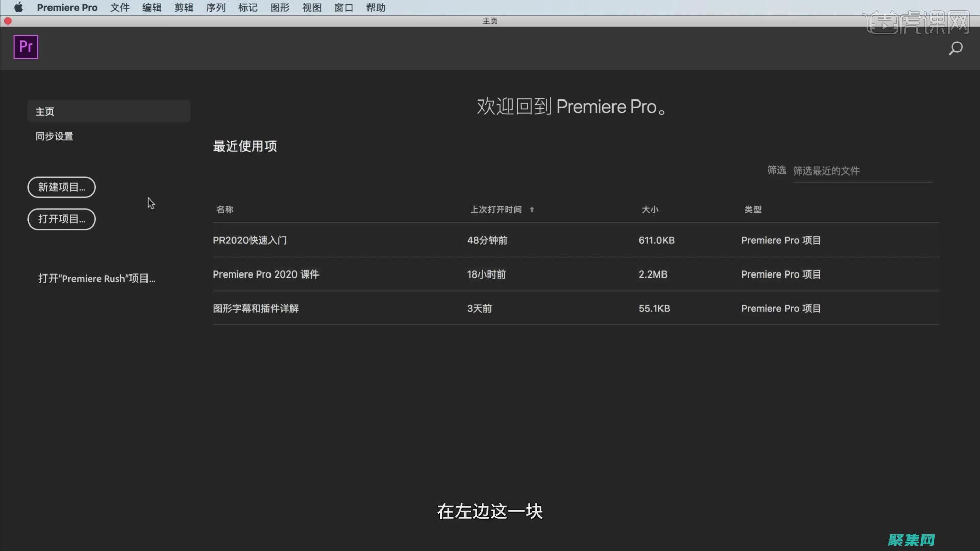Open the Premiere Pro 2020 课件 project
This screenshot has width=980, height=551.
(x=265, y=274)
